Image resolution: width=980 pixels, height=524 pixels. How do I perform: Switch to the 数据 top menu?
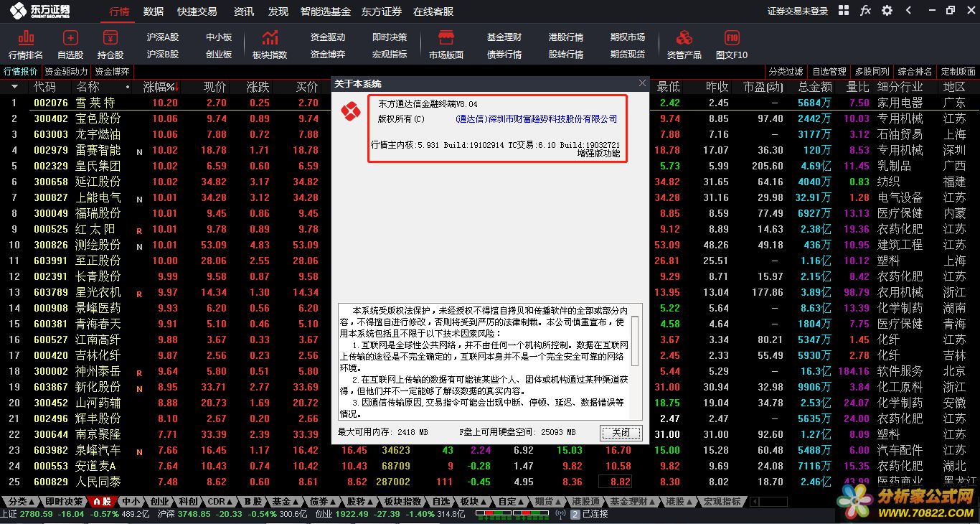(154, 11)
